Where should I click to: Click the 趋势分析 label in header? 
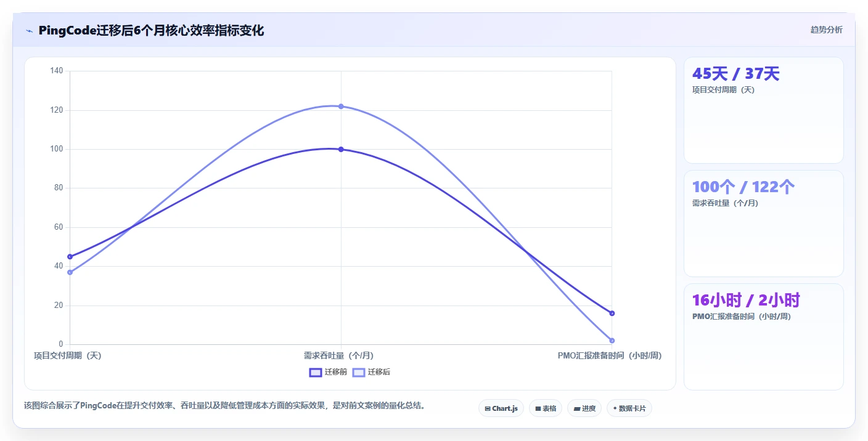826,30
